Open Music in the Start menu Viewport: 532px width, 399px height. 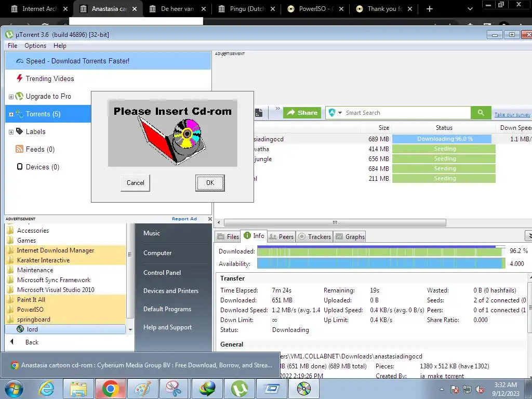coord(151,233)
